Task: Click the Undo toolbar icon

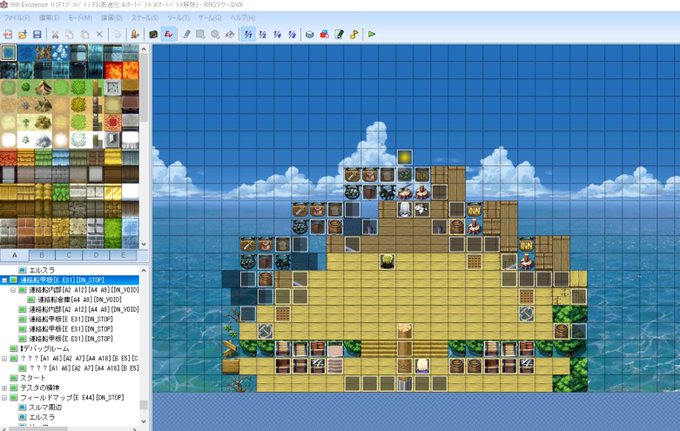Action: 117,34
